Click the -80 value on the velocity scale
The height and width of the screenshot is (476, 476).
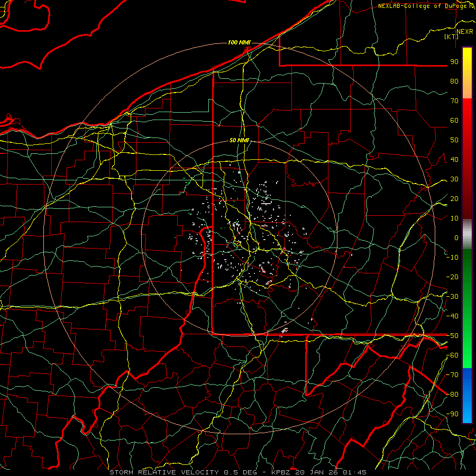452,395
